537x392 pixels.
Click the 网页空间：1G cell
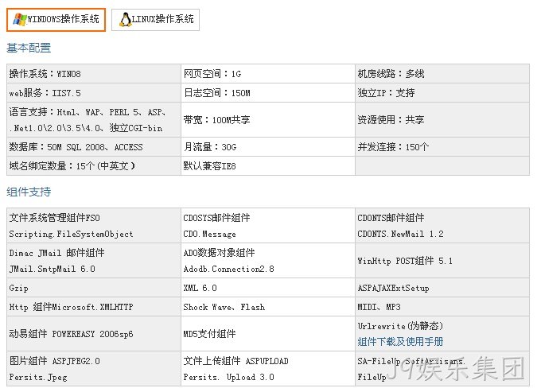268,74
